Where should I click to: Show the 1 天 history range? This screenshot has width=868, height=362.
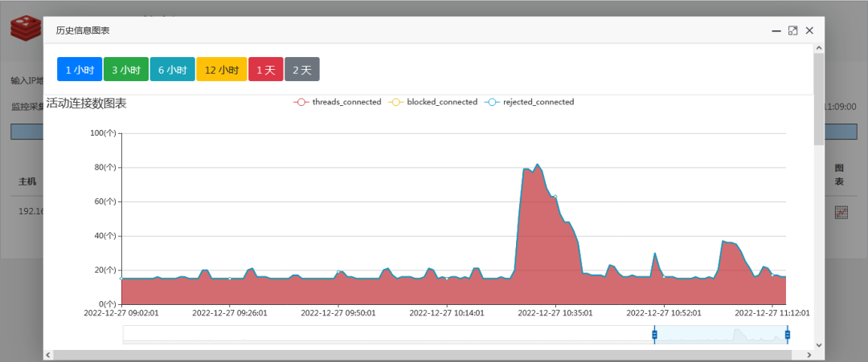pyautogui.click(x=266, y=69)
